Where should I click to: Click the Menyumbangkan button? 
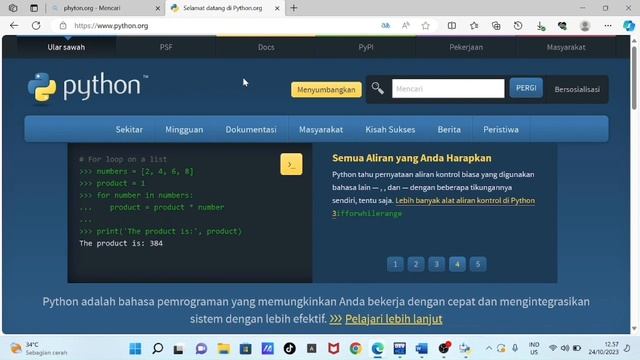(x=326, y=89)
